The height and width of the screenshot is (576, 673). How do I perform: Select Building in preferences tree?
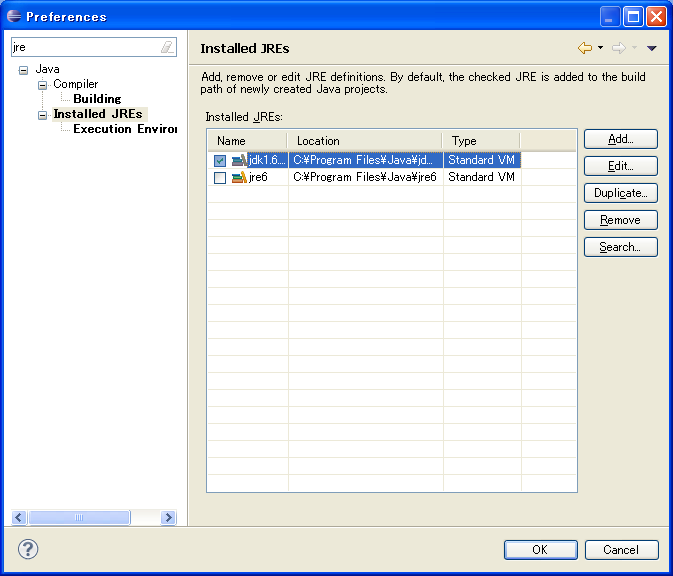97,99
